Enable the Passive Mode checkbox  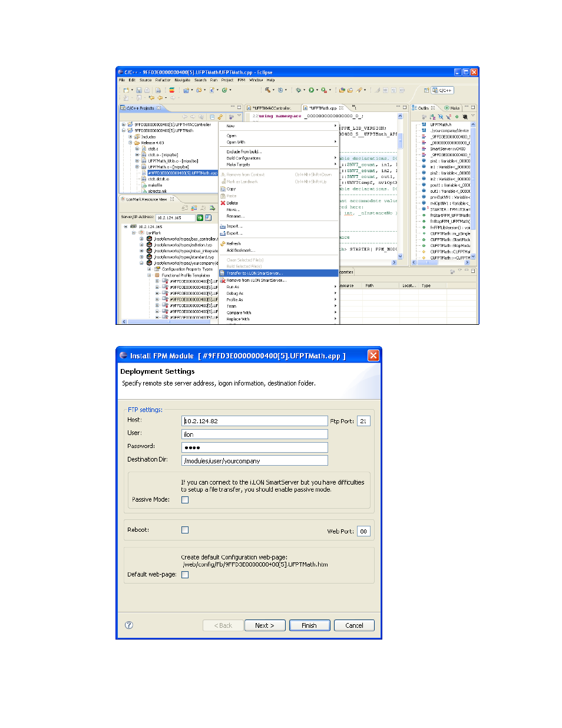click(185, 500)
